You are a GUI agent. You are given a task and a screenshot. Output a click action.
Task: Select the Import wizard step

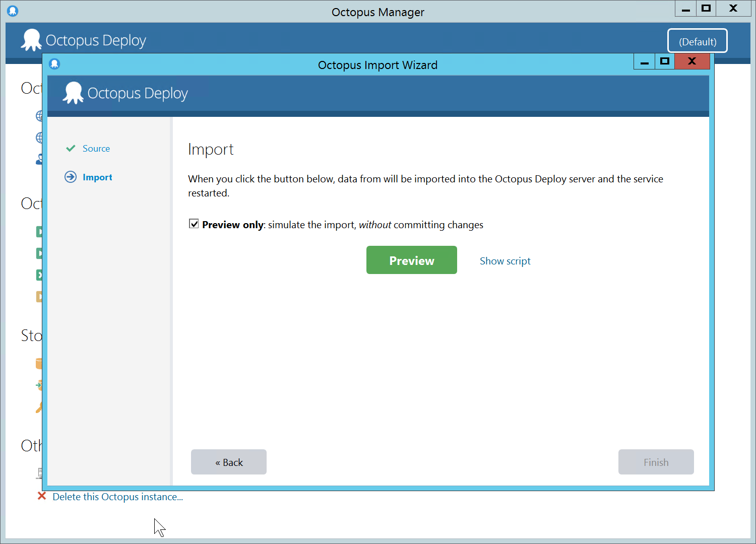pos(97,177)
